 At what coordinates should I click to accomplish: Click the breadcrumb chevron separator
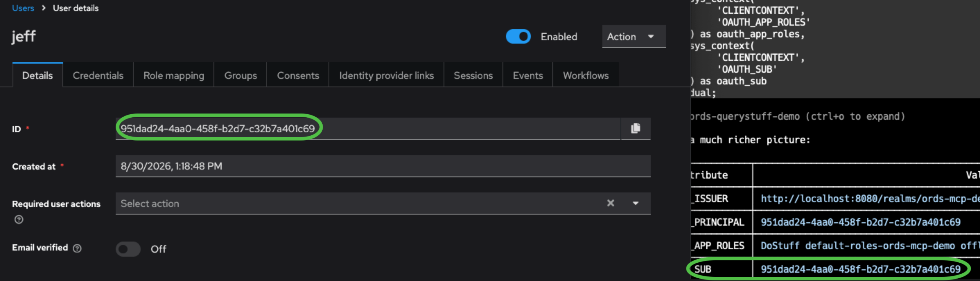pyautogui.click(x=44, y=8)
